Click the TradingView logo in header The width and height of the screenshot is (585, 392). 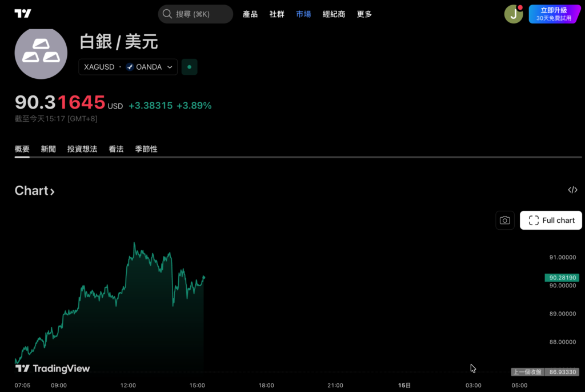coord(23,14)
